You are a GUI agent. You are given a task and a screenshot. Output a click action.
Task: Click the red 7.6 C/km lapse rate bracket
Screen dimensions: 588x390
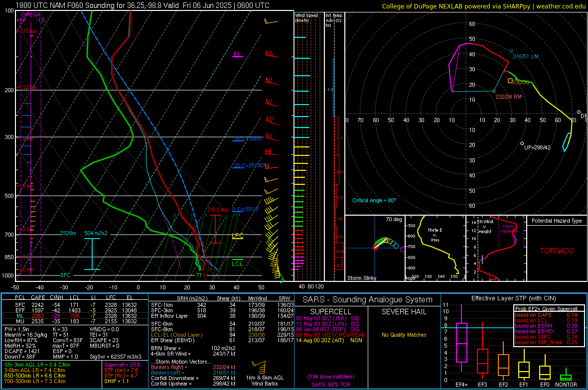pyautogui.click(x=215, y=229)
